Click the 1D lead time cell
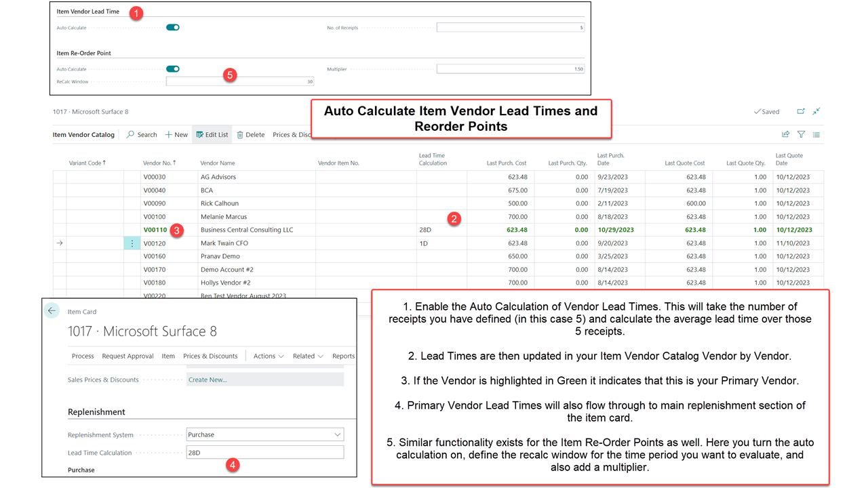Image resolution: width=868 pixels, height=488 pixels. tap(423, 243)
